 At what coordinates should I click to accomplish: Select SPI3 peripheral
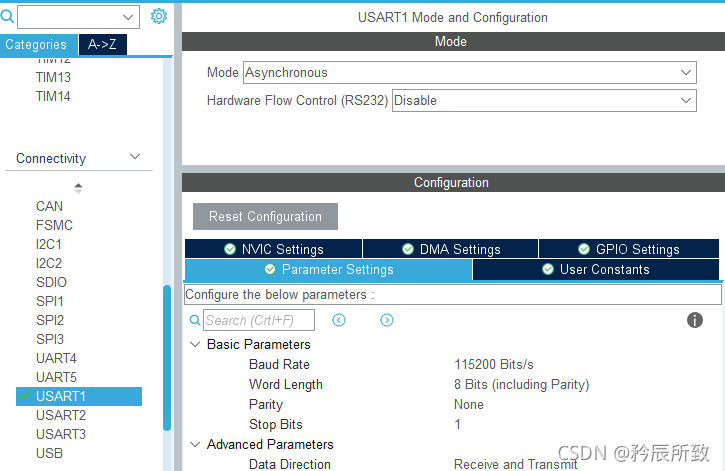point(50,339)
